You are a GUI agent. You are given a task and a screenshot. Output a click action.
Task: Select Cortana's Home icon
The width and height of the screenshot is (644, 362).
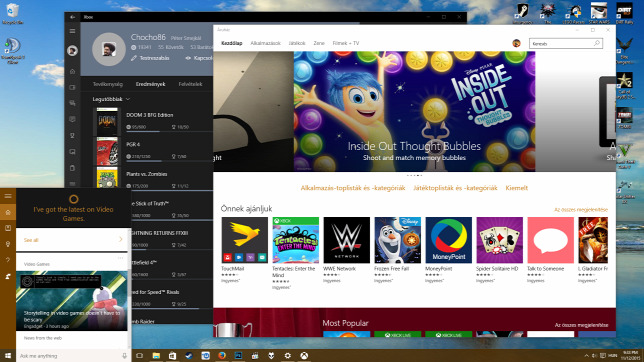pos(8,212)
